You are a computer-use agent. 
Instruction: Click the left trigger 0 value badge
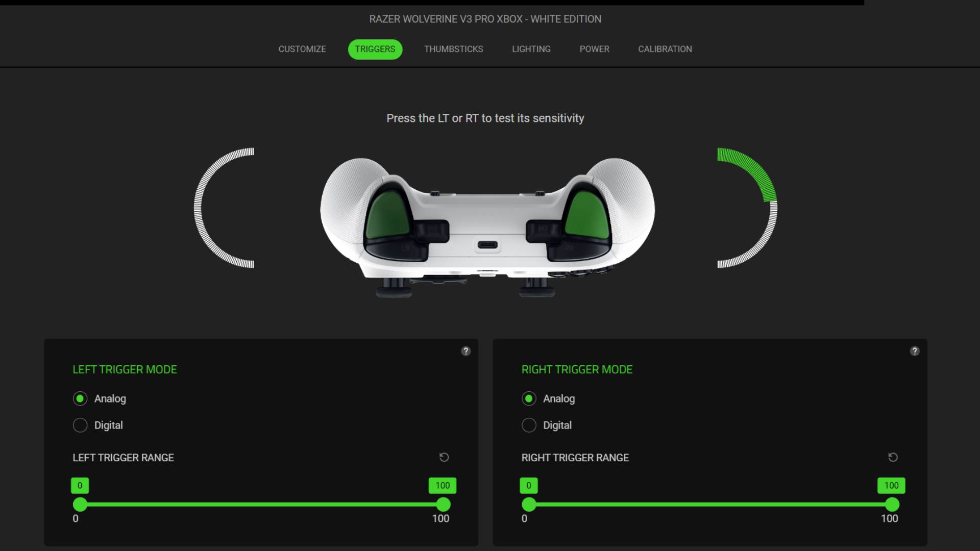[80, 485]
